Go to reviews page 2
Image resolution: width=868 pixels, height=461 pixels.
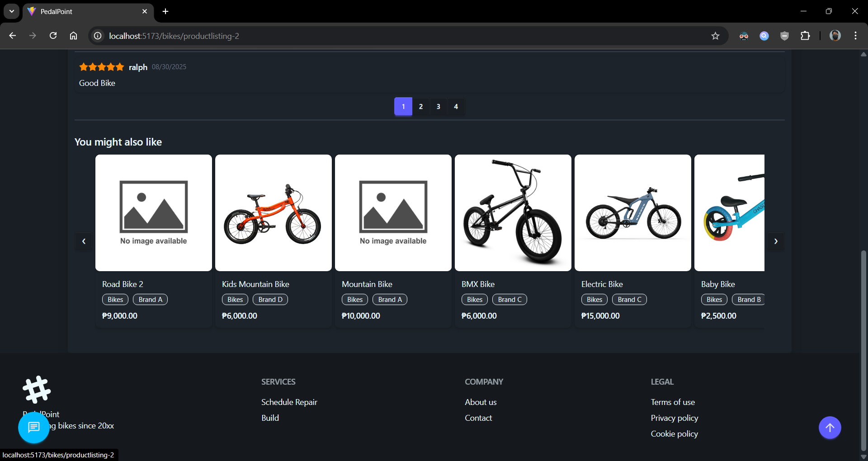coord(421,107)
